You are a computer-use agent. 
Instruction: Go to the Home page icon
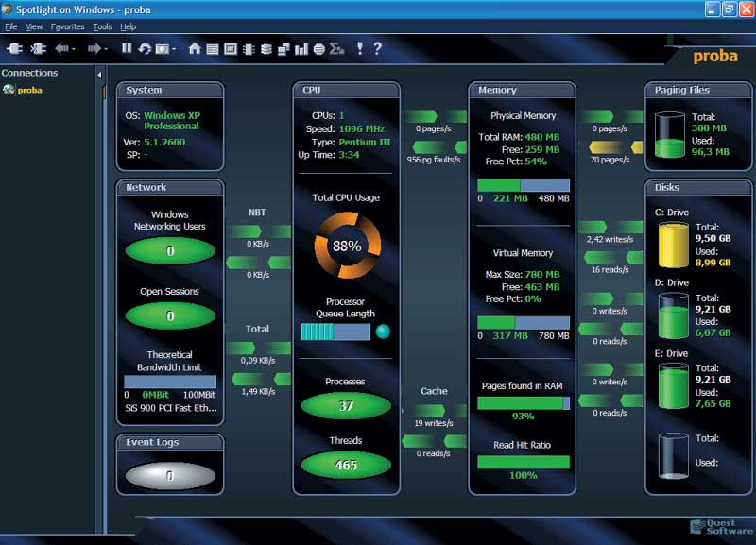coord(195,48)
